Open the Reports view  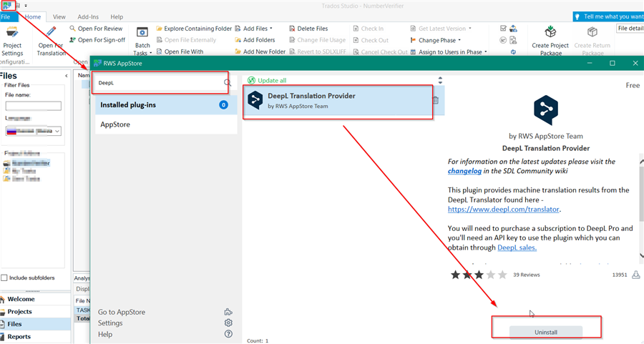click(35, 337)
